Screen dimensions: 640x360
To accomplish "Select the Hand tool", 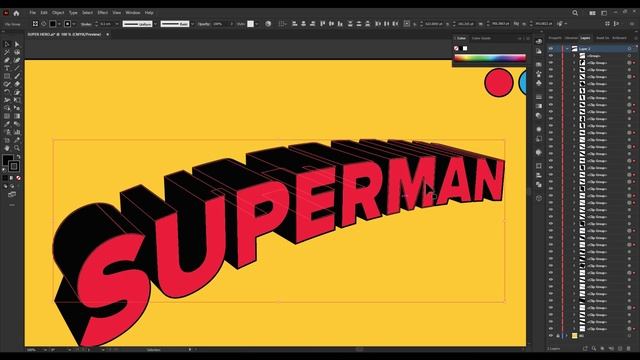I will [7, 148].
